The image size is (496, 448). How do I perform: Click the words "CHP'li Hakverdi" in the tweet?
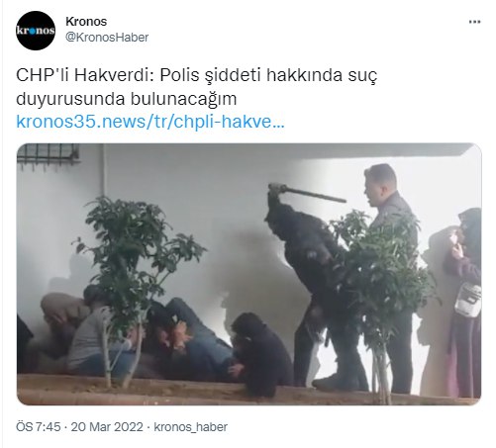pos(85,75)
